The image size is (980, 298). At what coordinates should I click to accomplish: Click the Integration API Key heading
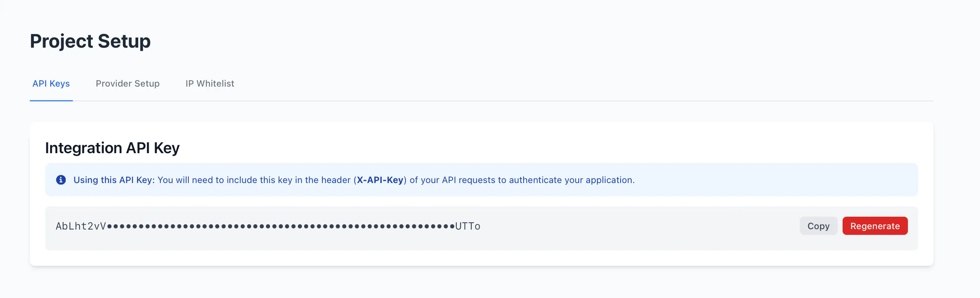(x=112, y=148)
